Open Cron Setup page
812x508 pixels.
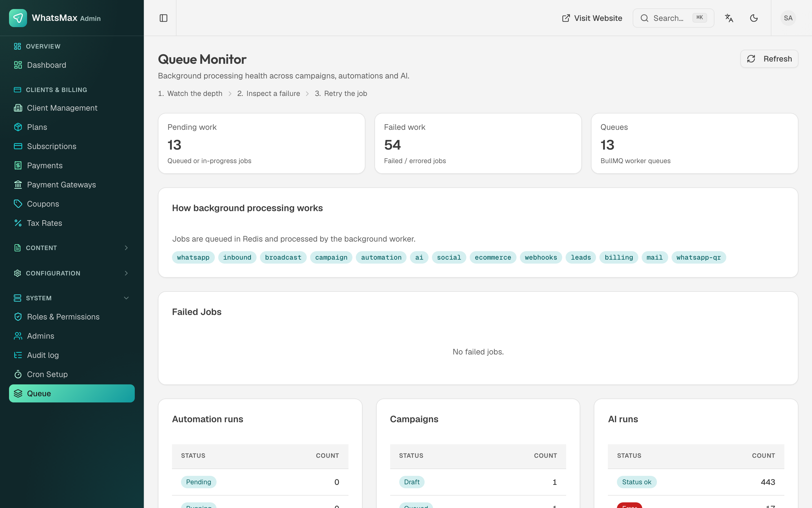(x=72, y=374)
